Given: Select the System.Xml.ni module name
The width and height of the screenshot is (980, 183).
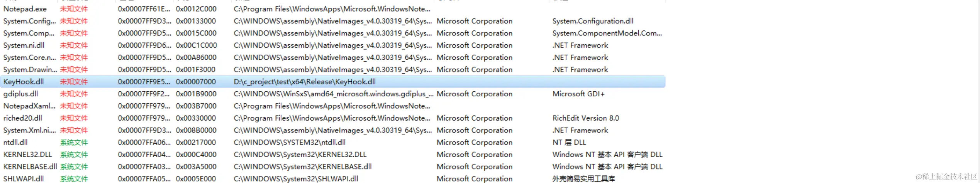Looking at the screenshot, I should point(30,130).
